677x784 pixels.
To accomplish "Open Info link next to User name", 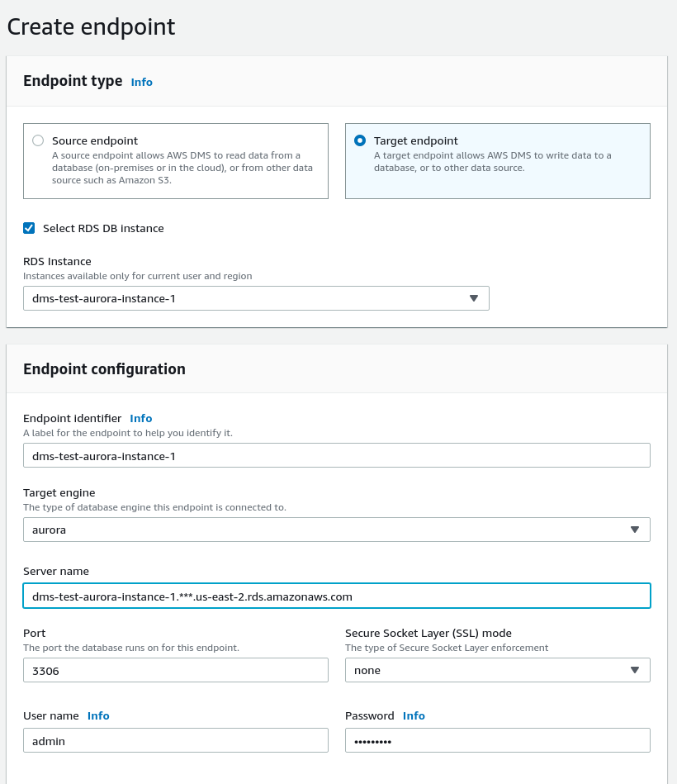I will coord(98,716).
